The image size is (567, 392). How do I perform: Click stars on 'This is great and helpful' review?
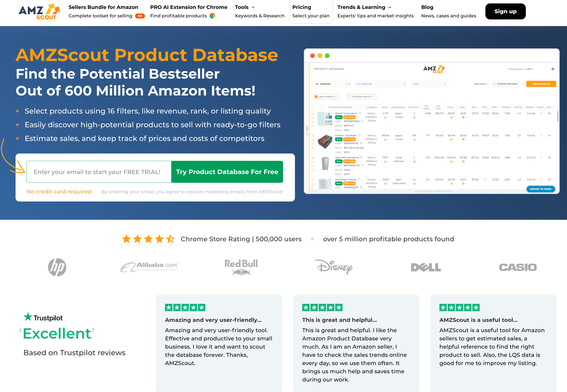[x=322, y=307]
